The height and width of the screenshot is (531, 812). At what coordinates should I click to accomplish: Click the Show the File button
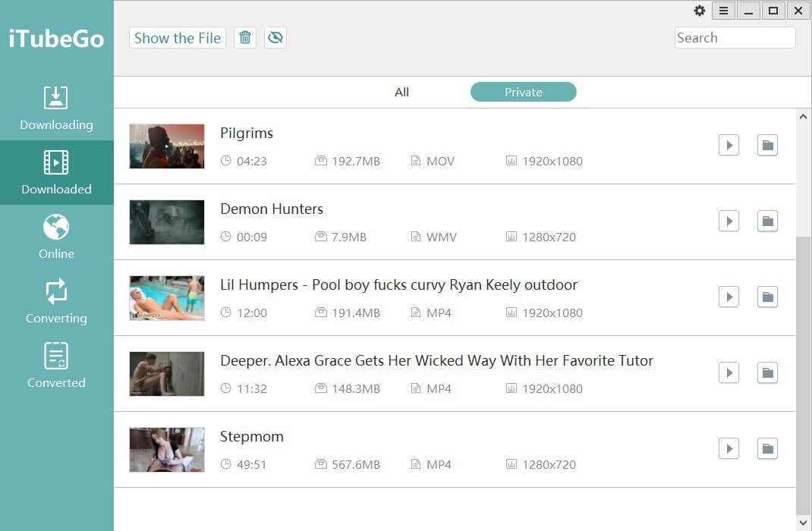[177, 38]
